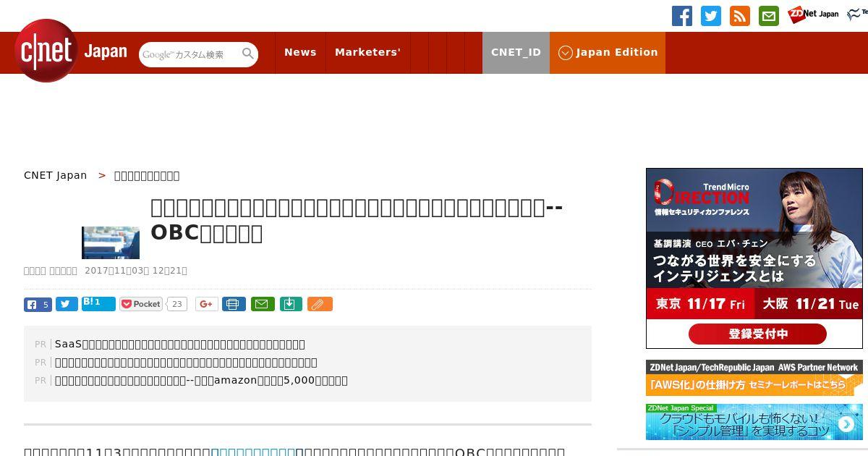The image size is (868, 456).
Task: Open the AWS化の仕掛け方 seminar banner
Action: click(x=754, y=378)
